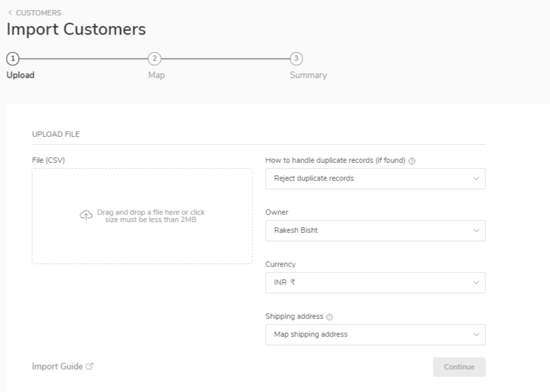Image resolution: width=550 pixels, height=392 pixels.
Task: Open the Import Guide link
Action: (57, 367)
